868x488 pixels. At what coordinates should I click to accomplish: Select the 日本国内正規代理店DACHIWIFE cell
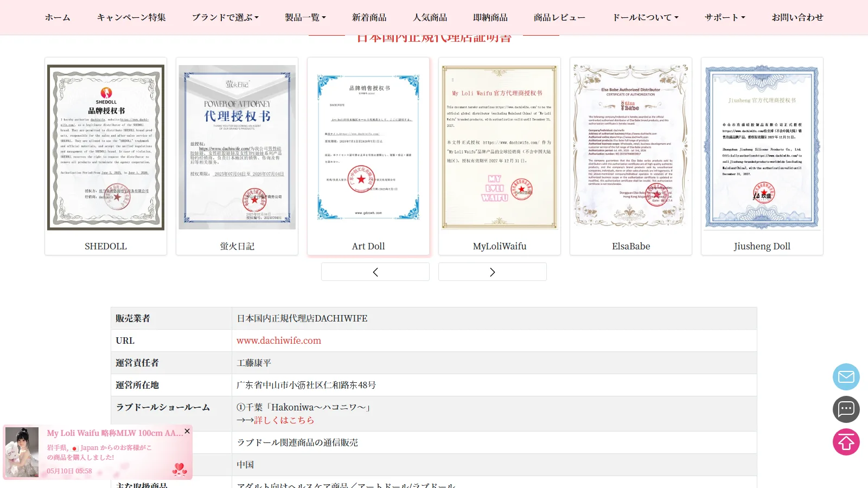pyautogui.click(x=494, y=318)
